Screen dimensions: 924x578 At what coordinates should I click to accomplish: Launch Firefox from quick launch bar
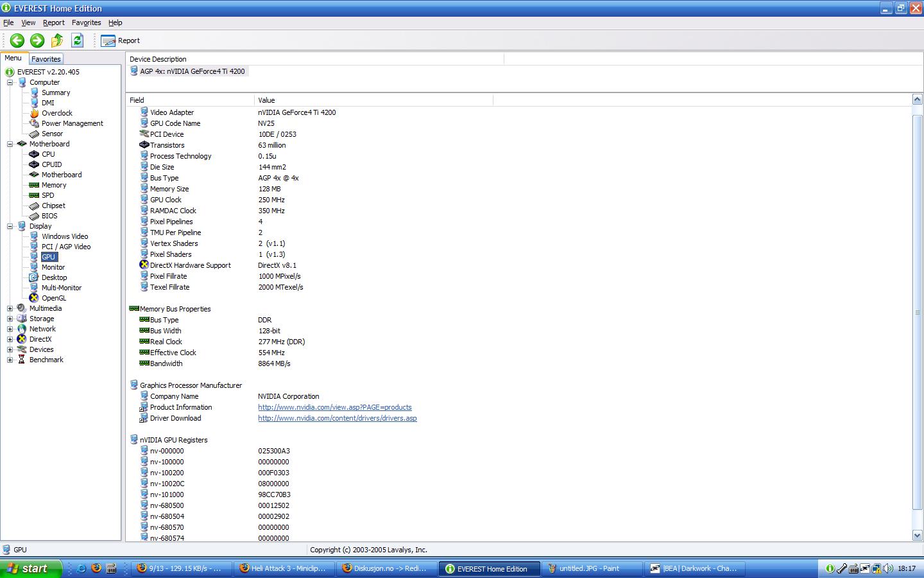(96, 568)
